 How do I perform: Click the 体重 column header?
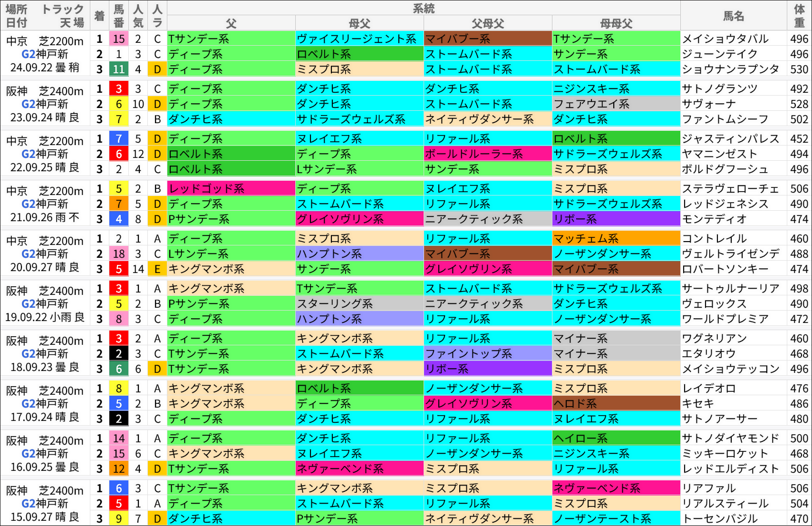coord(799,16)
